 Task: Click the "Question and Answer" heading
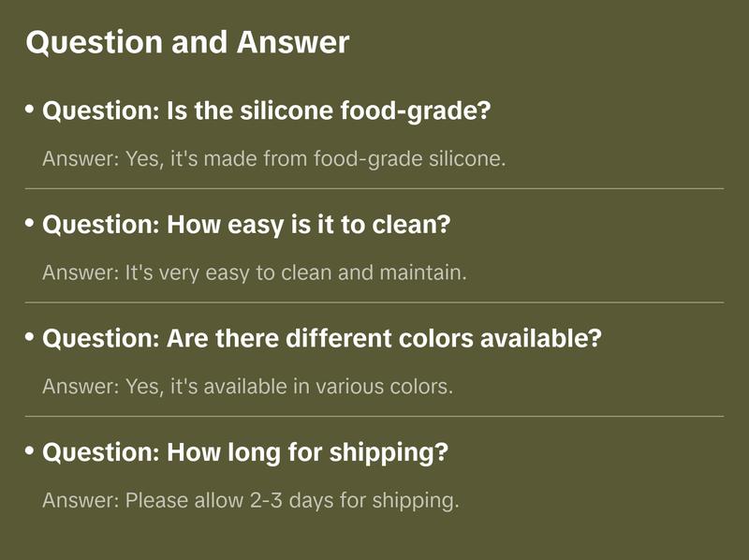[x=187, y=42]
